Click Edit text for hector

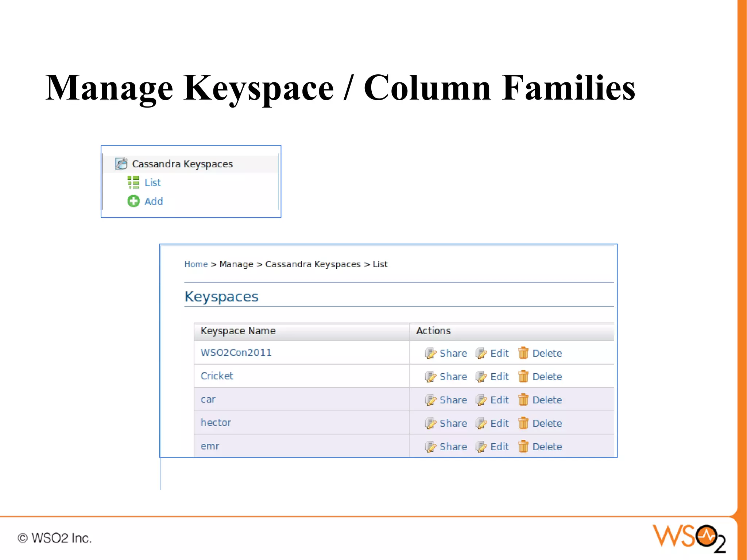tap(499, 423)
